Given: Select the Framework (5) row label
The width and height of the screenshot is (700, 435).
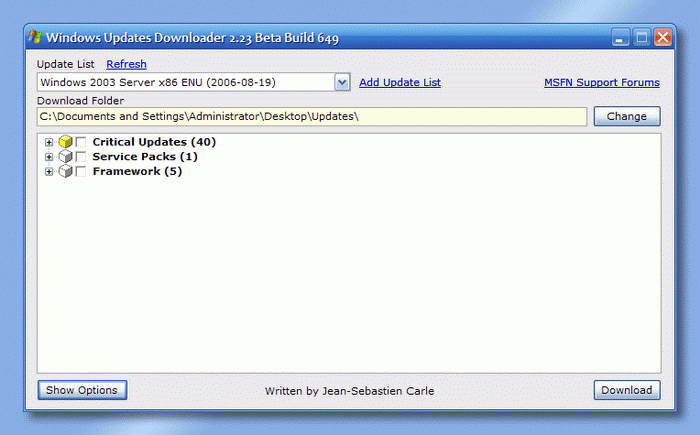Looking at the screenshot, I should pyautogui.click(x=137, y=171).
